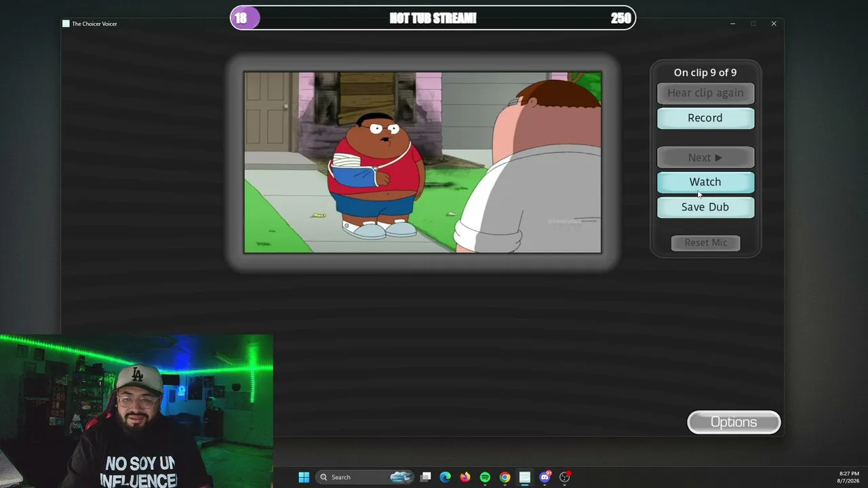This screenshot has width=868, height=488.
Task: Click the "On clip 9 of 9" label
Action: (x=705, y=73)
